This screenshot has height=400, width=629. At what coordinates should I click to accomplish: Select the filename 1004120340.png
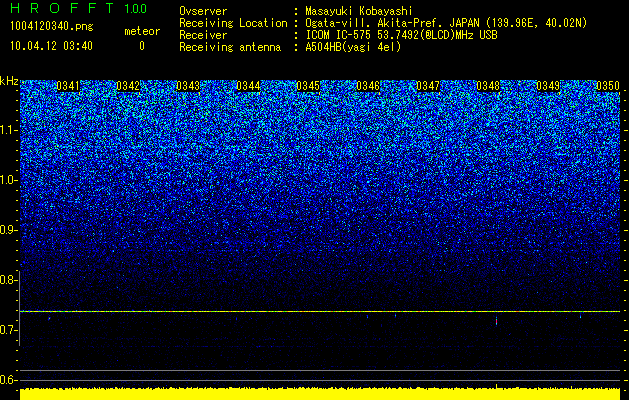[x=52, y=27]
